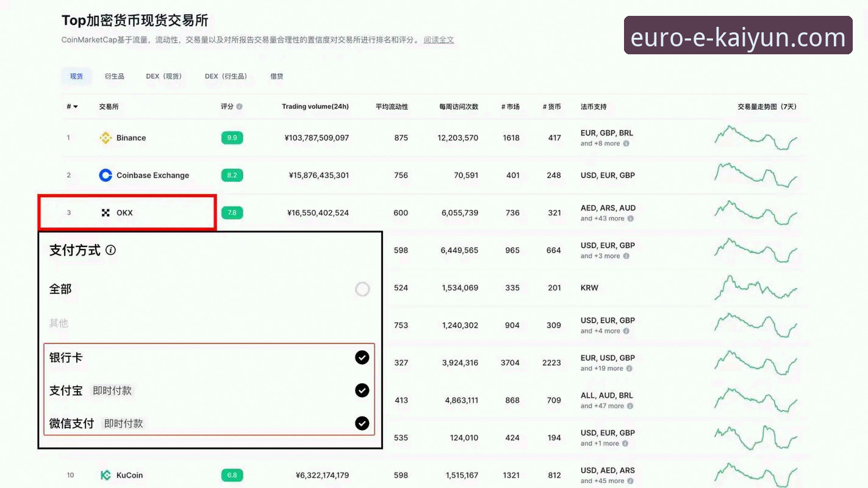Click Binance 9.9 score badge
This screenshot has height=488, width=868.
click(x=232, y=138)
